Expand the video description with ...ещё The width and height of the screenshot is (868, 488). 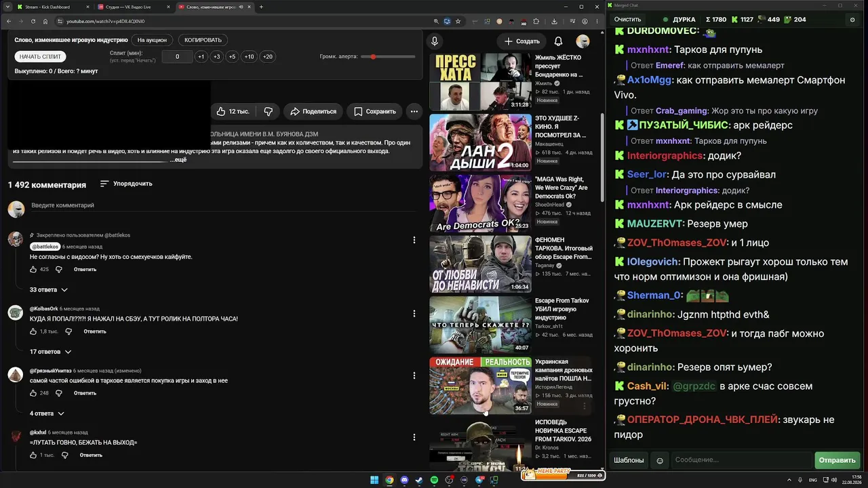[x=178, y=159]
